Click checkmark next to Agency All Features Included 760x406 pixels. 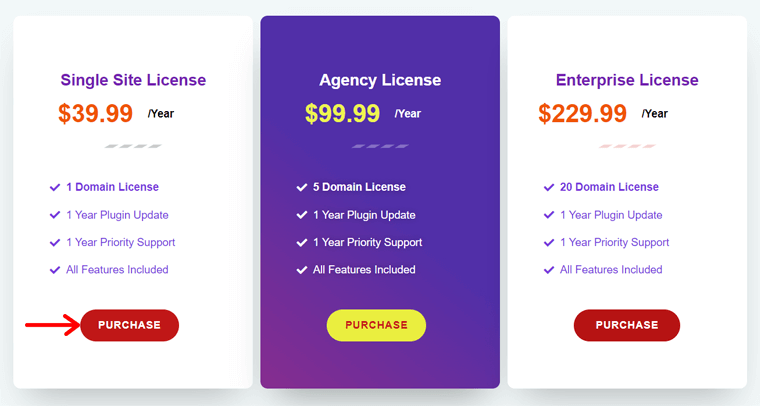point(301,270)
